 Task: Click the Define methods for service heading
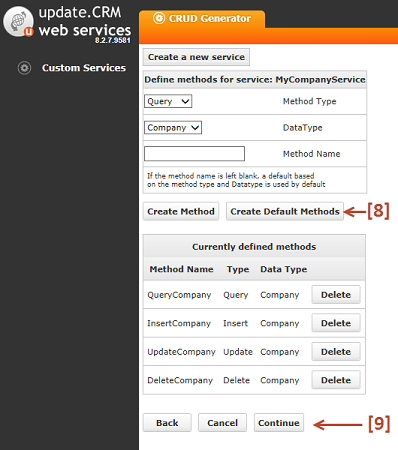coord(255,80)
